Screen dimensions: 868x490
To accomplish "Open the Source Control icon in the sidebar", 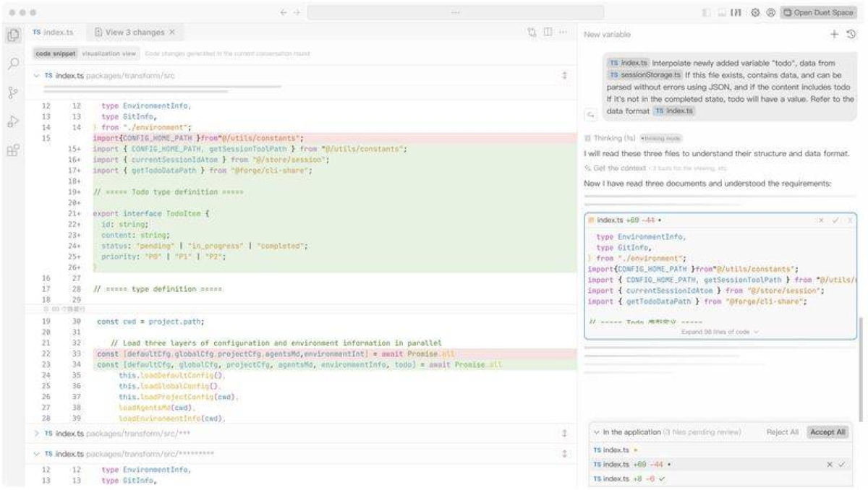I will coord(13,93).
